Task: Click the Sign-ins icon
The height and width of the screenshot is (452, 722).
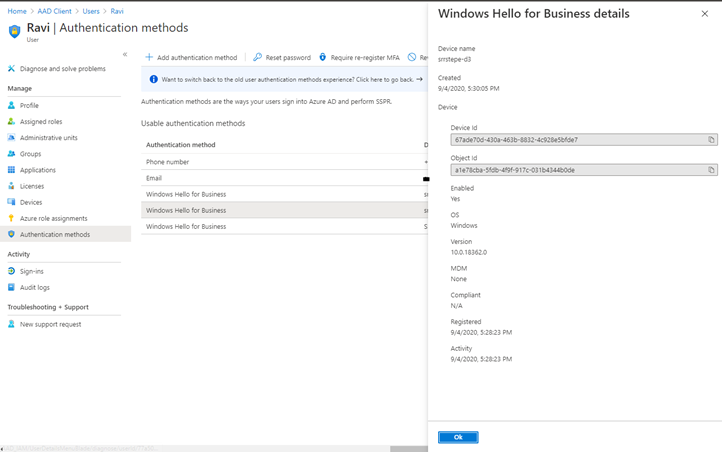Action: (x=12, y=271)
